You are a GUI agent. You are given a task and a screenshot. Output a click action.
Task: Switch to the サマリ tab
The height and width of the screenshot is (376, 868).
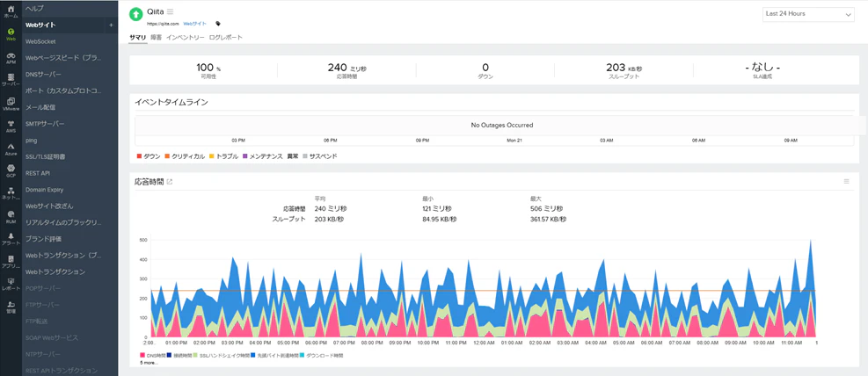(x=138, y=38)
